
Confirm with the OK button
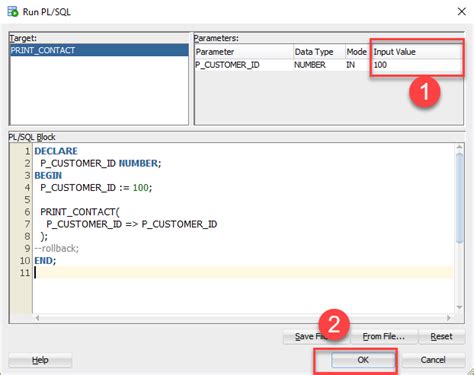pyautogui.click(x=363, y=360)
